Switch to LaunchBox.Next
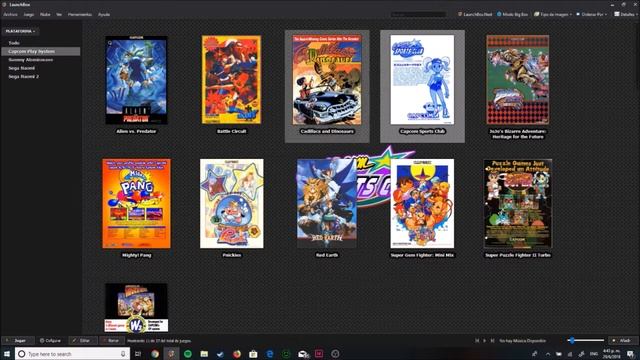 tap(475, 14)
